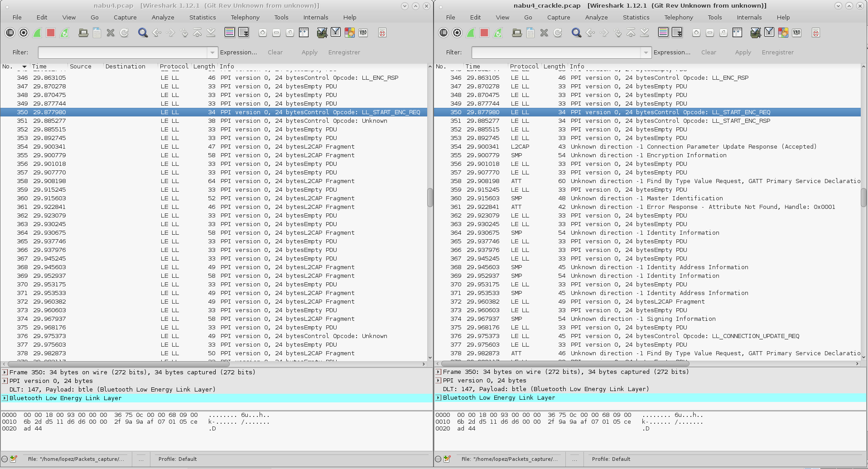Toggle auto scroll in the nabu4_crackle.pcap window
The image size is (868, 469).
(x=677, y=33)
